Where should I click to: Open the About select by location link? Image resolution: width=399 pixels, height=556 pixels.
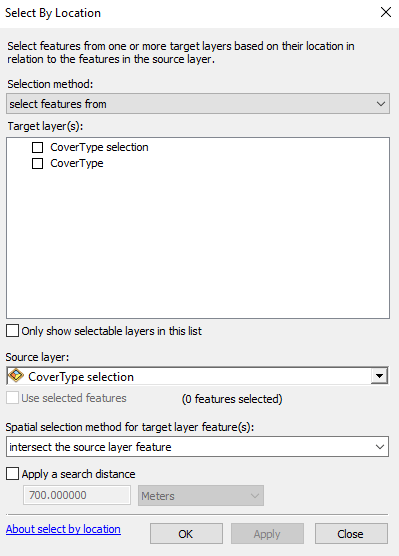pos(63,529)
